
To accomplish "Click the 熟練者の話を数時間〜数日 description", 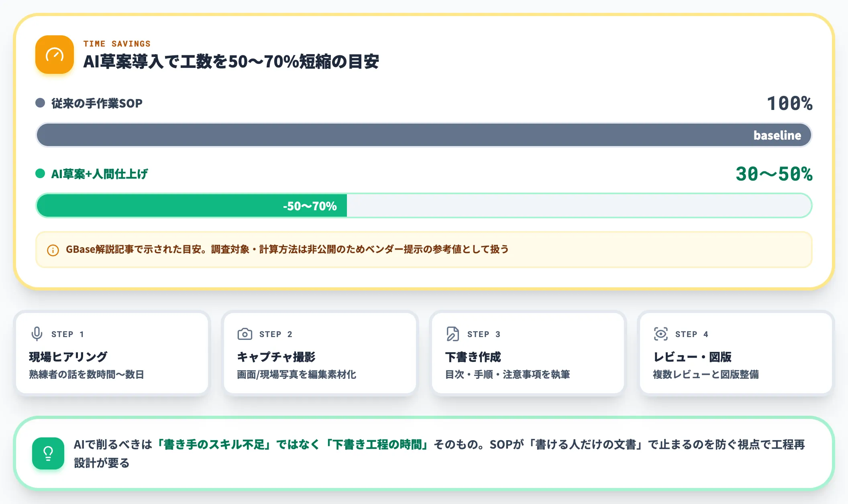I will [x=86, y=374].
